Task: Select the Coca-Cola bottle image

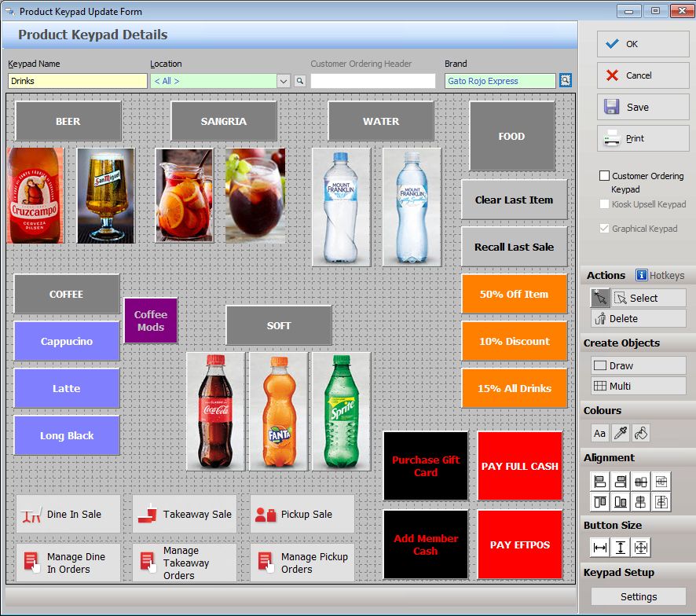Action: (x=215, y=411)
